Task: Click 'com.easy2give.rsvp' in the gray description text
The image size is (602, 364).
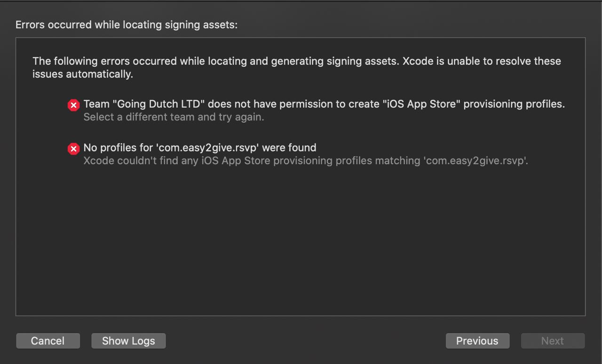Action: pos(475,161)
